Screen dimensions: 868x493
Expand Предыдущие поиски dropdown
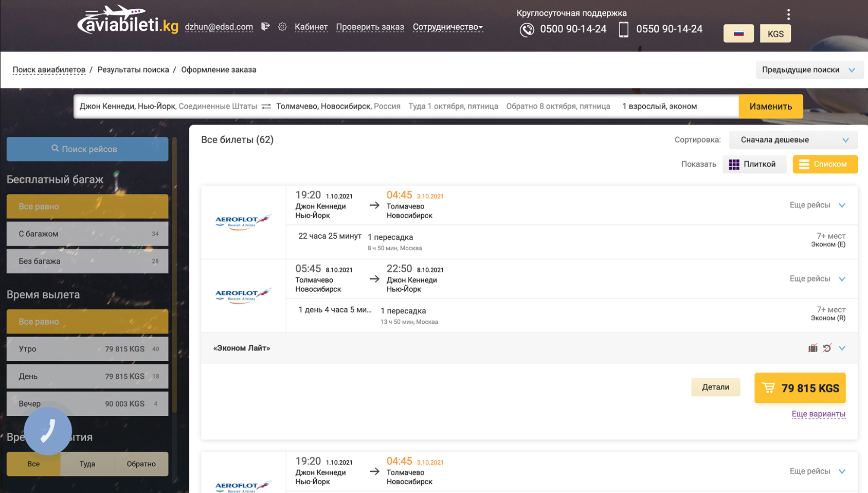(x=809, y=70)
